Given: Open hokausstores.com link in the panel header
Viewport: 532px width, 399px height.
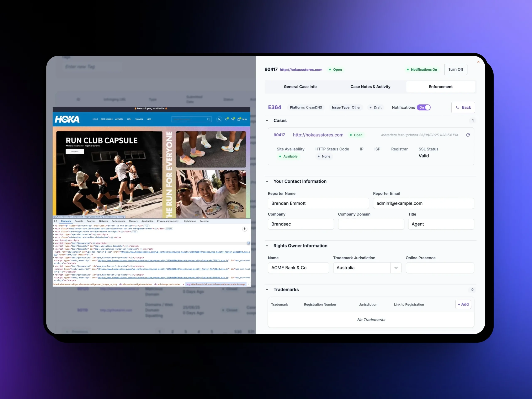Looking at the screenshot, I should (x=301, y=69).
